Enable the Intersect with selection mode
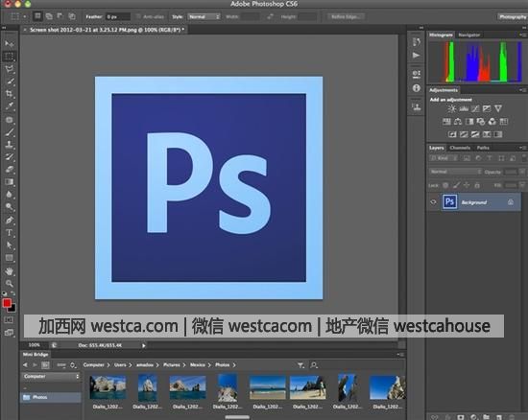 tap(72, 16)
